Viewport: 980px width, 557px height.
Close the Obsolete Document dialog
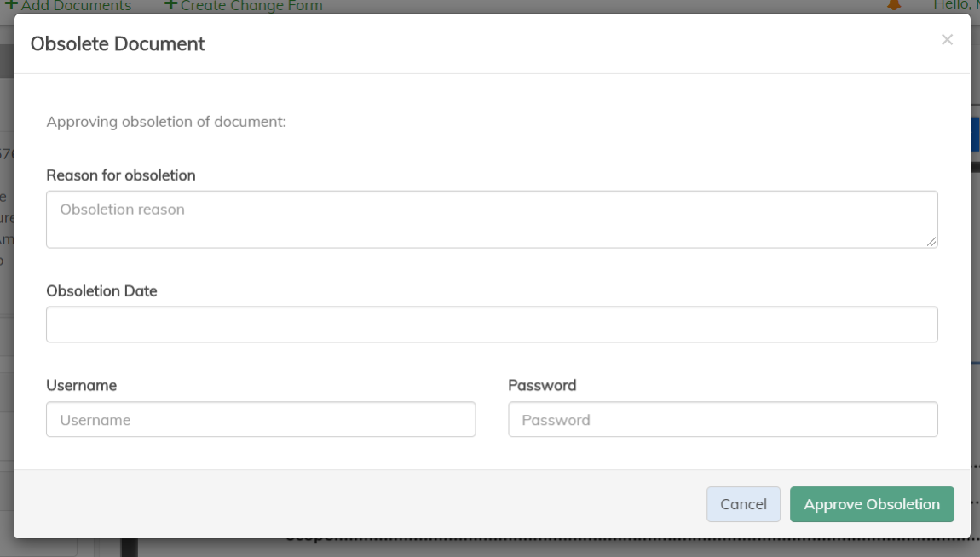pyautogui.click(x=947, y=40)
